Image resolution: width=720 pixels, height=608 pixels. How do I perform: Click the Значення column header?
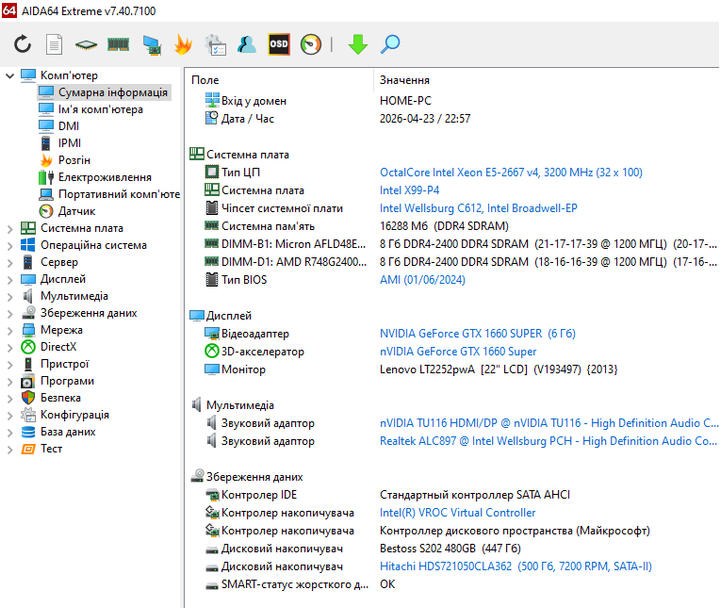point(405,80)
